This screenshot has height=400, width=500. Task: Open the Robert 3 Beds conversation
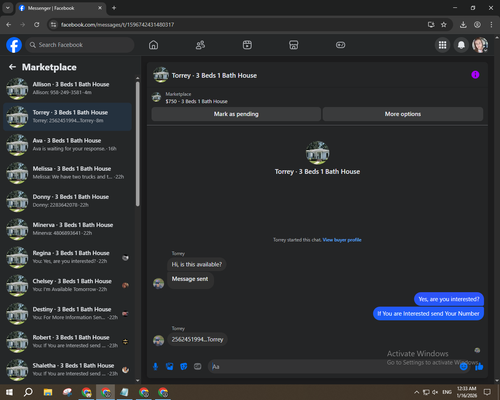click(x=67, y=342)
